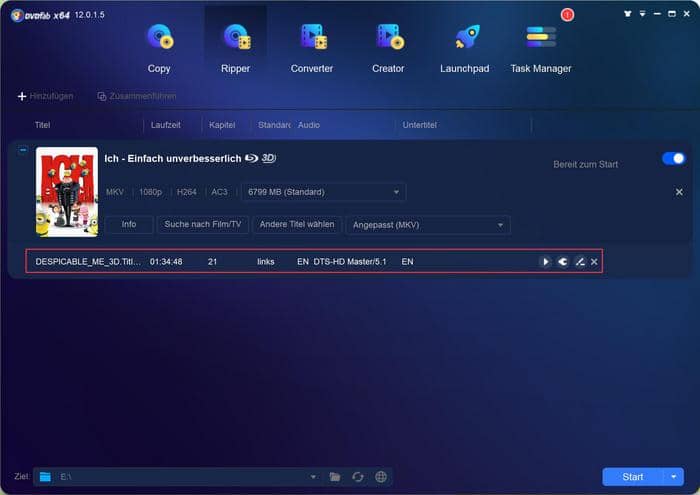Select the Ripper tab
The height and width of the screenshot is (495, 700).
pos(235,48)
